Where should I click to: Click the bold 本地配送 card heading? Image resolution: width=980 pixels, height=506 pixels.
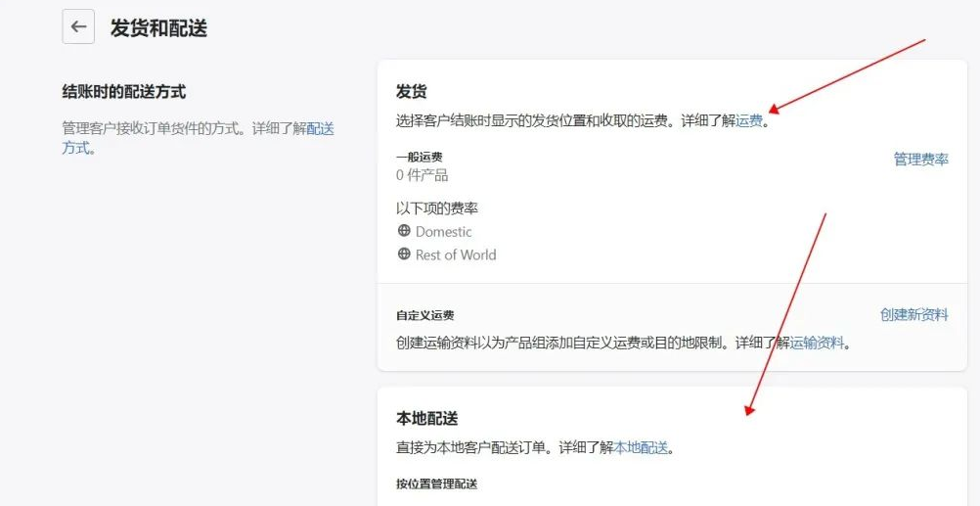[x=426, y=418]
